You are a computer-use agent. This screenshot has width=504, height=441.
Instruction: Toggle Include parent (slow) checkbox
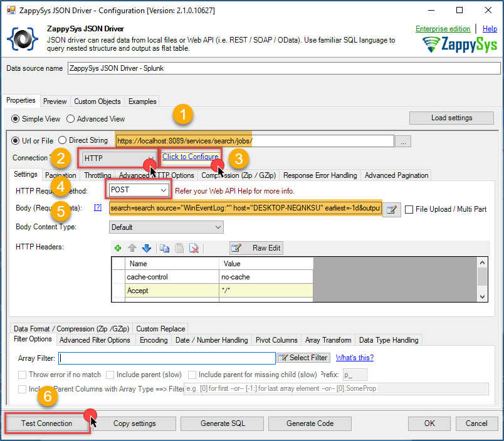pos(110,375)
